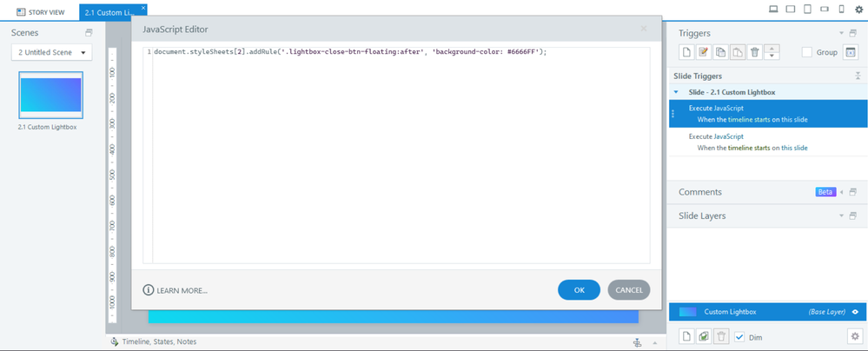
Task: Open the scene selector dropdown
Action: (52, 53)
